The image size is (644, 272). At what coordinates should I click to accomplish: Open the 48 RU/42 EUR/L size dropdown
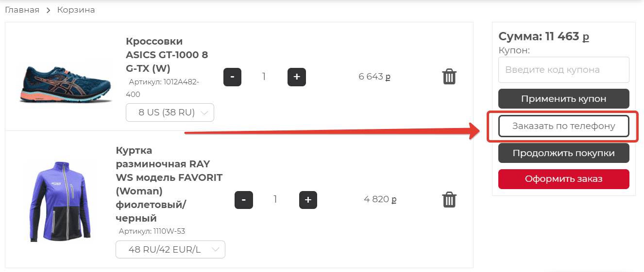pos(170,250)
